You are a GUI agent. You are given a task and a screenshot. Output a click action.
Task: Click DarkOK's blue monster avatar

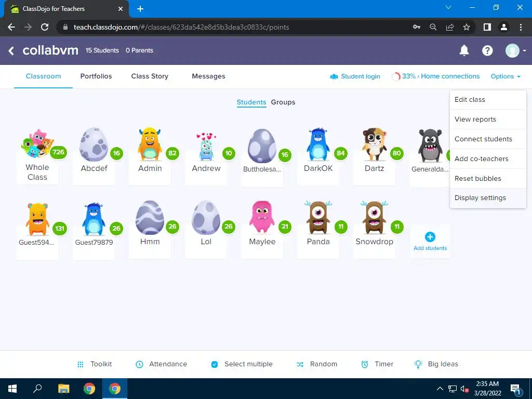(318, 144)
